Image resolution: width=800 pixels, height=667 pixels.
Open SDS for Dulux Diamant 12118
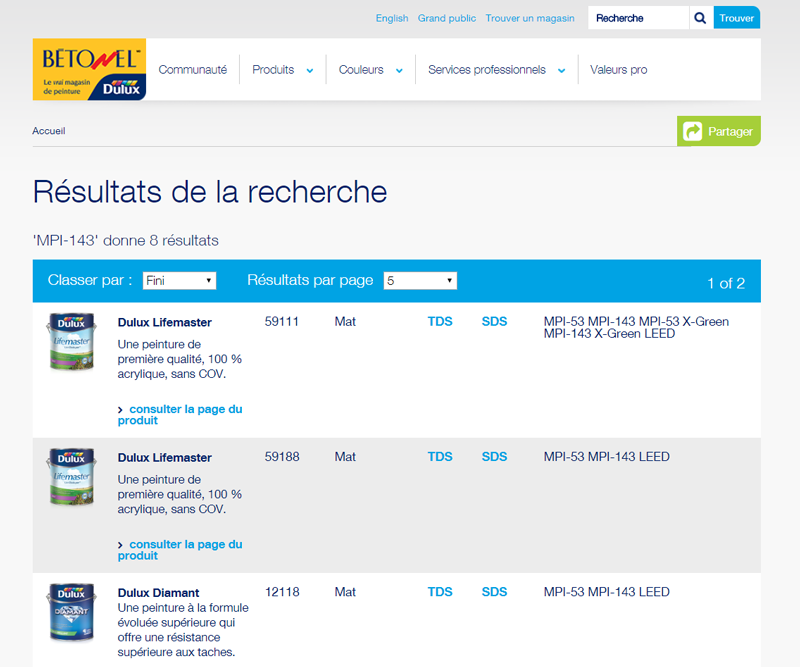[494, 592]
